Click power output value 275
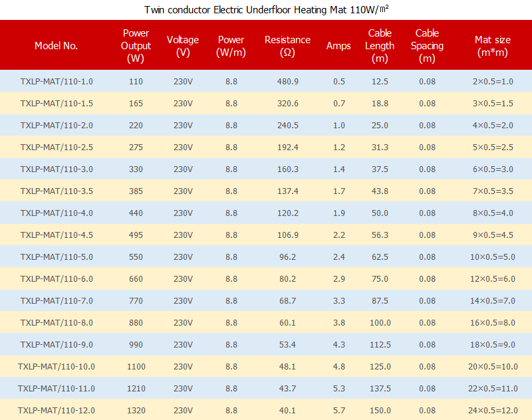The image size is (532, 420). point(136,147)
